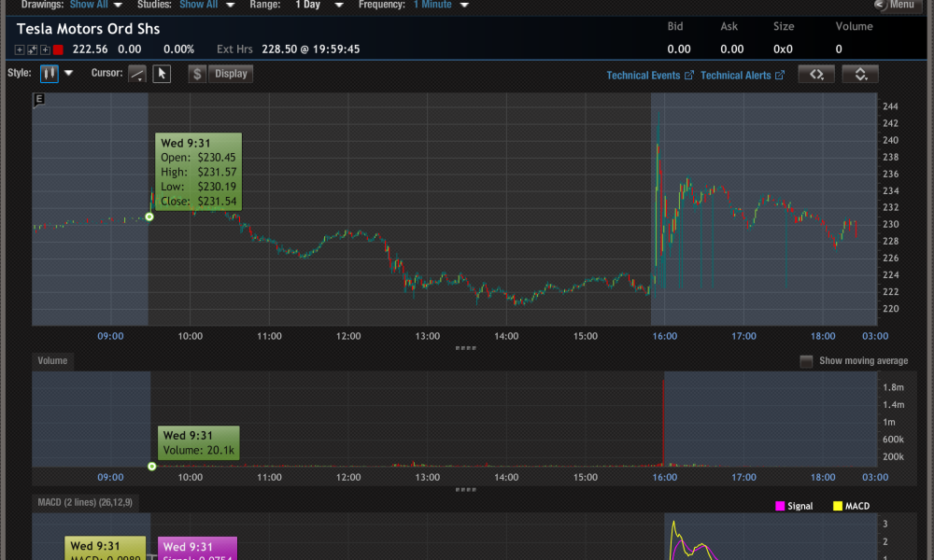Screen dimensions: 934x560
Task: Open the Menu panel at top right
Action: click(894, 5)
